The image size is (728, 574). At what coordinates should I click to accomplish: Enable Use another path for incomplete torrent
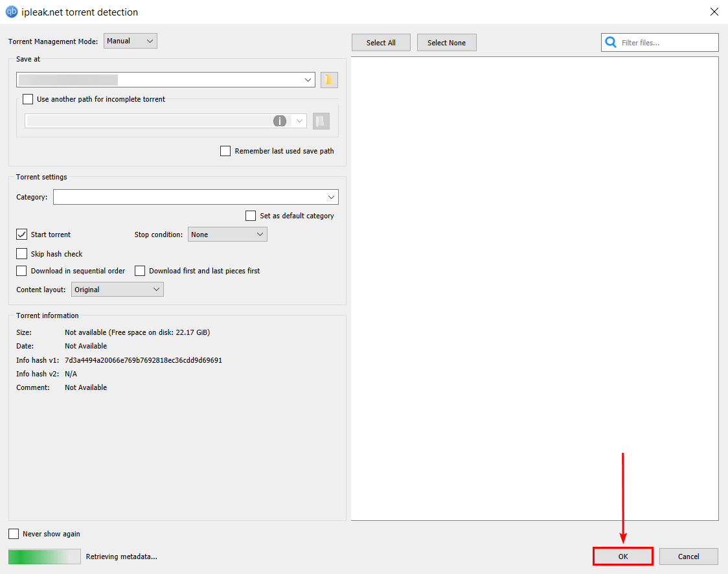click(x=28, y=99)
